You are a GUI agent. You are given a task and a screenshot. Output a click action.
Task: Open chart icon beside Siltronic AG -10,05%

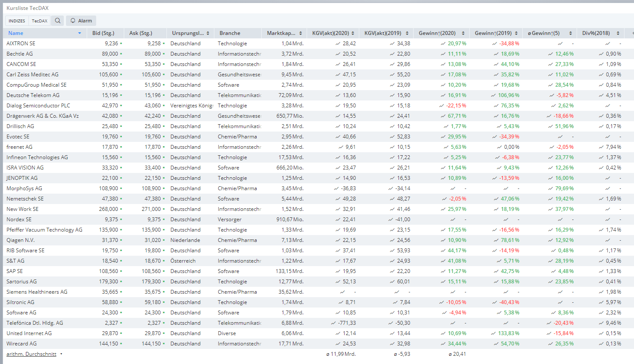tap(442, 302)
